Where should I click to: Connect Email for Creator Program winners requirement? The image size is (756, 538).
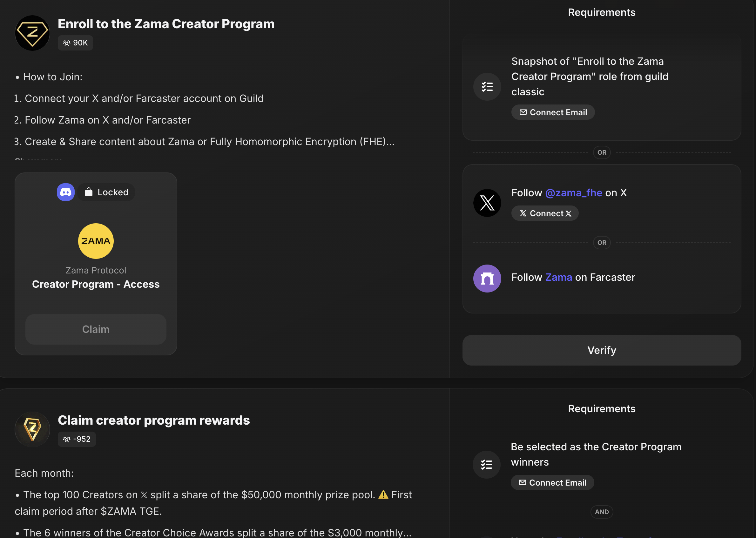coord(552,483)
